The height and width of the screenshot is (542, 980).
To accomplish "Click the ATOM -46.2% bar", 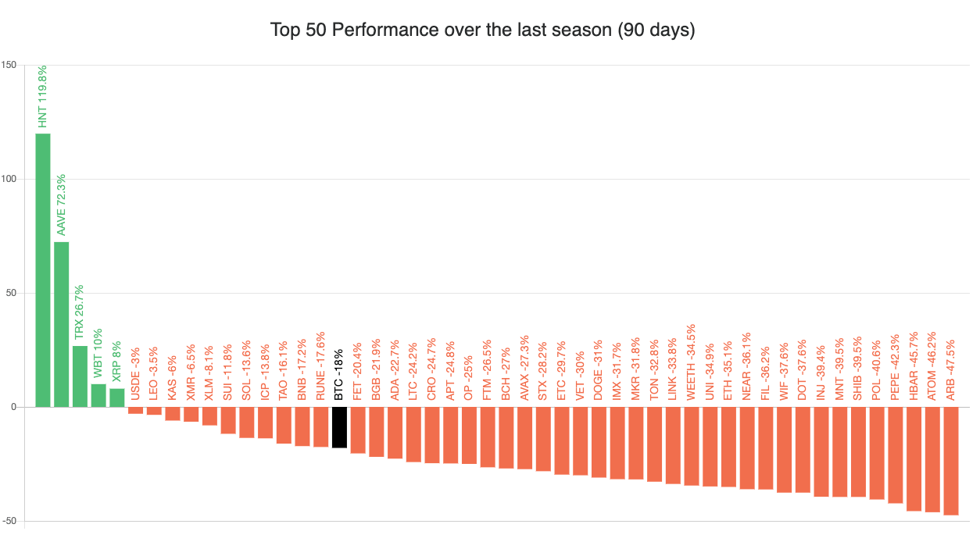I will point(932,459).
